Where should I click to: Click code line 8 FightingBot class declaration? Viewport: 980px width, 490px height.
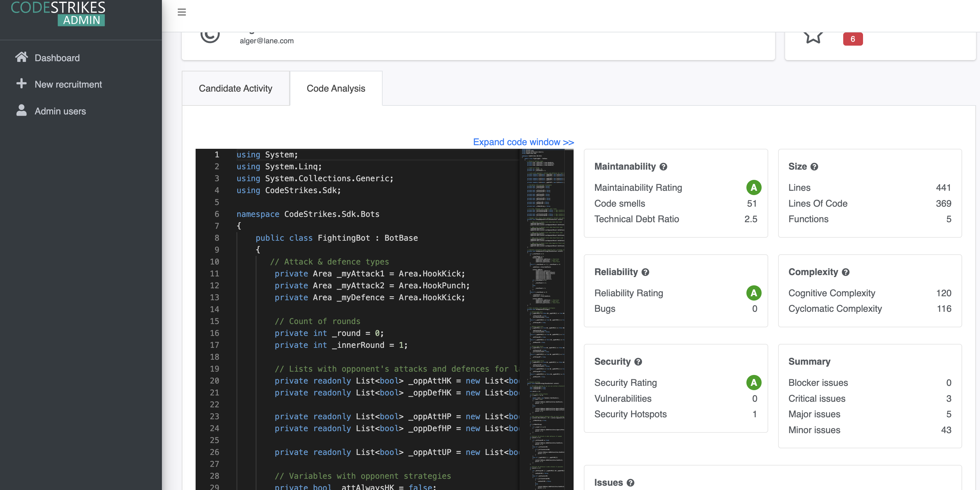coord(337,238)
